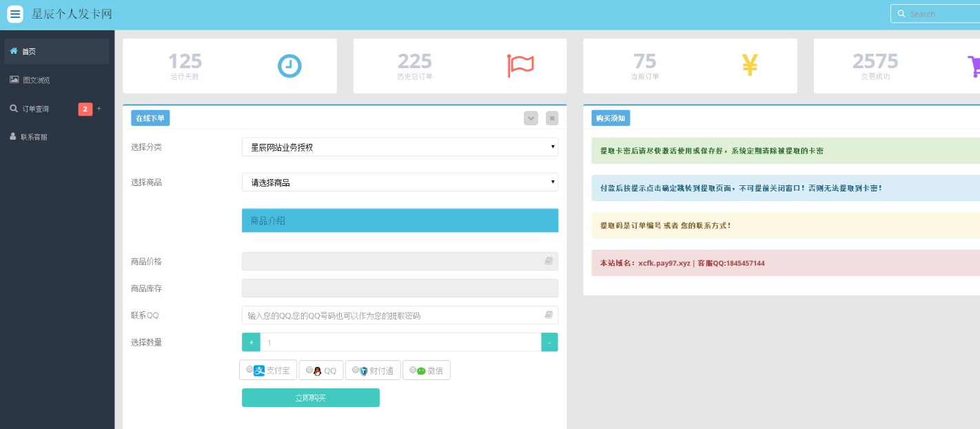Screen dimensions: 980x429
Task: Increase quantity with the plus button
Action: pos(251,342)
